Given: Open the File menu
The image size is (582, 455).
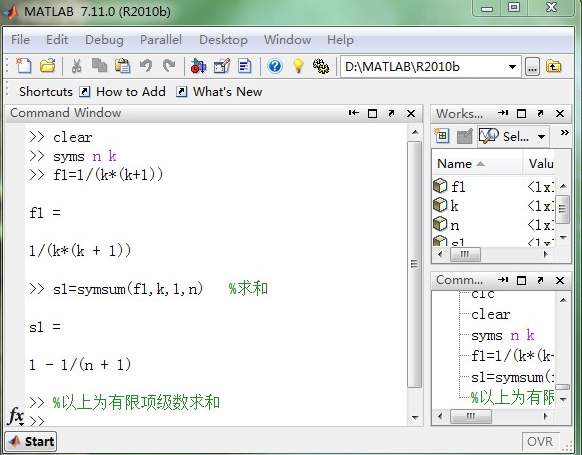Looking at the screenshot, I should 20,40.
